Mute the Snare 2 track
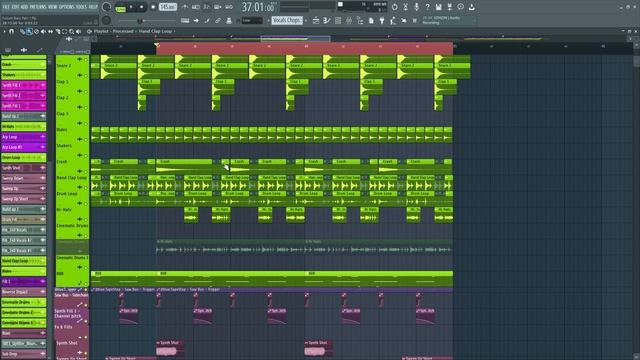This screenshot has width=640, height=360. pyautogui.click(x=86, y=76)
